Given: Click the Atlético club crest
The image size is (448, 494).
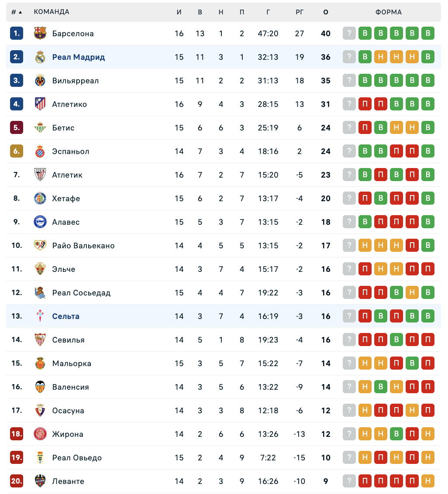Looking at the screenshot, I should (x=40, y=104).
